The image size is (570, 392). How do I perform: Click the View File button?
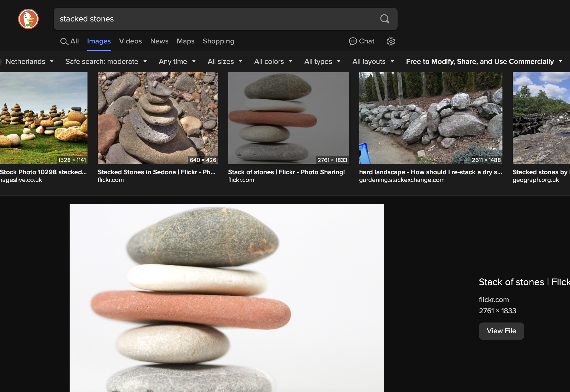pyautogui.click(x=501, y=331)
